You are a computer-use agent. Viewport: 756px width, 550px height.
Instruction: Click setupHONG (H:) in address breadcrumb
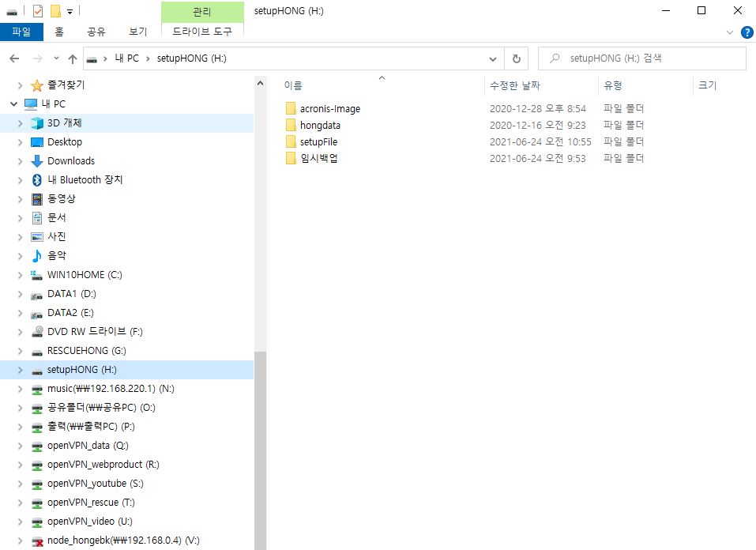point(191,58)
